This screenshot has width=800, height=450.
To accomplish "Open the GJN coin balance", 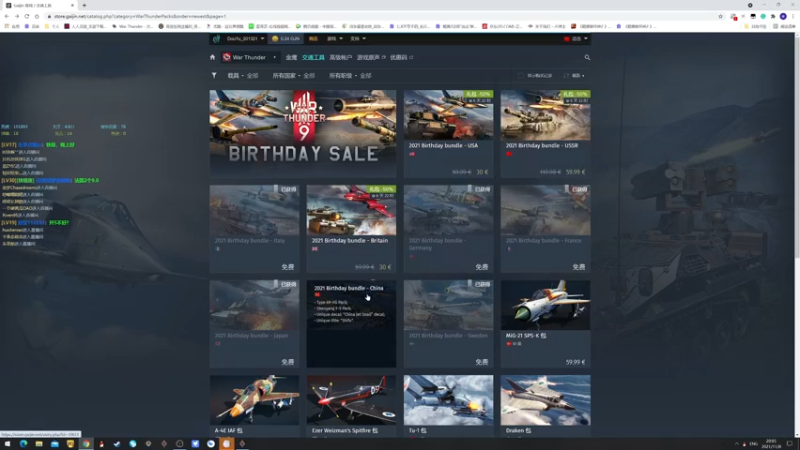I will click(286, 39).
